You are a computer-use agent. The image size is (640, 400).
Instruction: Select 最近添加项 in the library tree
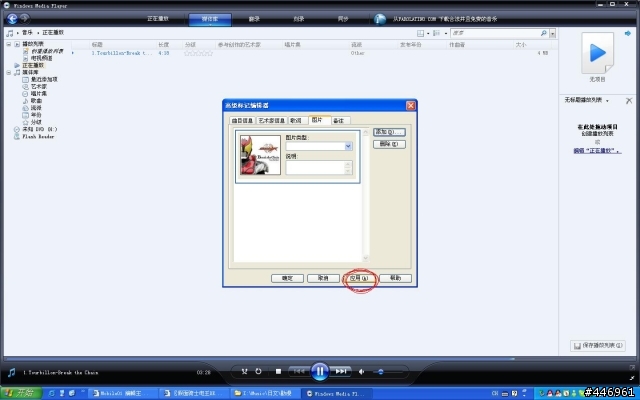(44, 79)
